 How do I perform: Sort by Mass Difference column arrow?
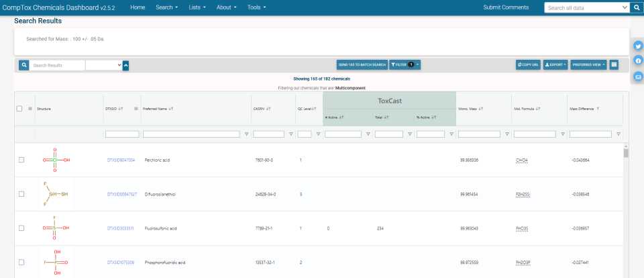[598, 109]
